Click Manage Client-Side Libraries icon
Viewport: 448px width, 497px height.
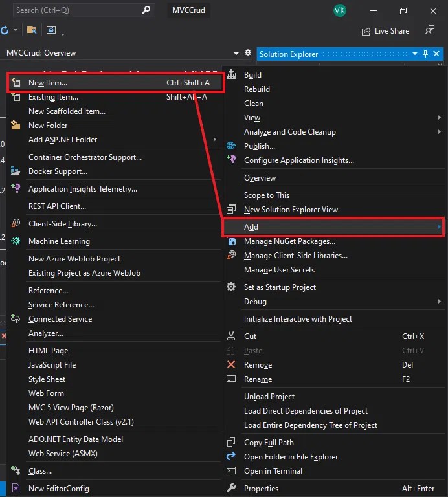[232, 255]
